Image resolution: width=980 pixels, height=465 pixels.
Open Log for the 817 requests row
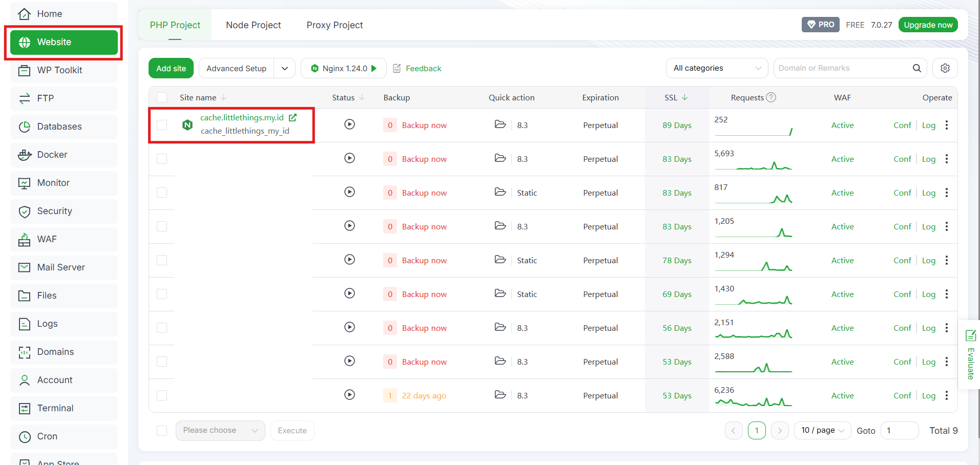tap(929, 193)
